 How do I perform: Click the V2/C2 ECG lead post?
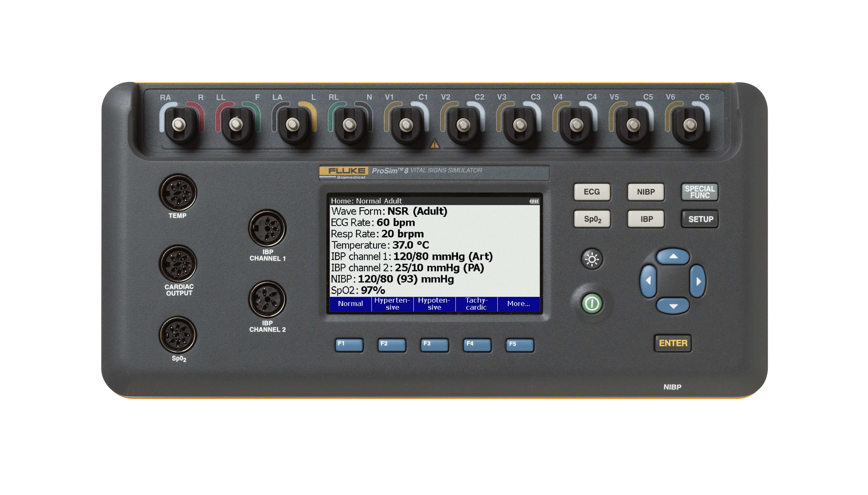tap(463, 125)
